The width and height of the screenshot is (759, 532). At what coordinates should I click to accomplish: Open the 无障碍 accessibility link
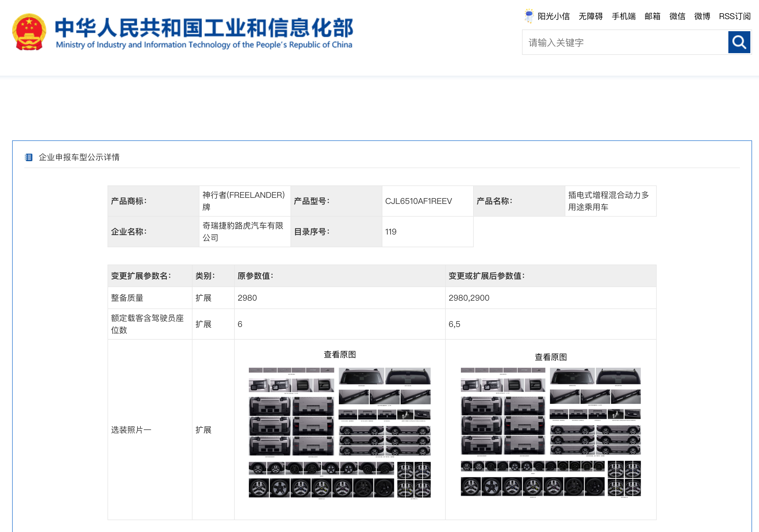point(590,16)
